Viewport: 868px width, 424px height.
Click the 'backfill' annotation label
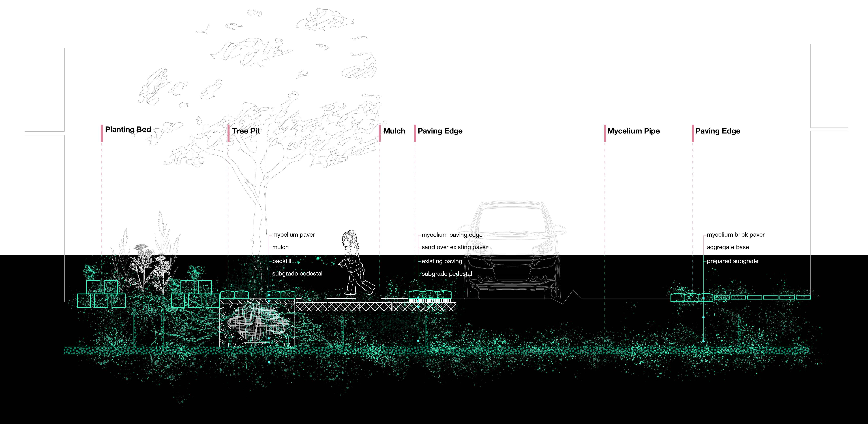[x=282, y=261]
